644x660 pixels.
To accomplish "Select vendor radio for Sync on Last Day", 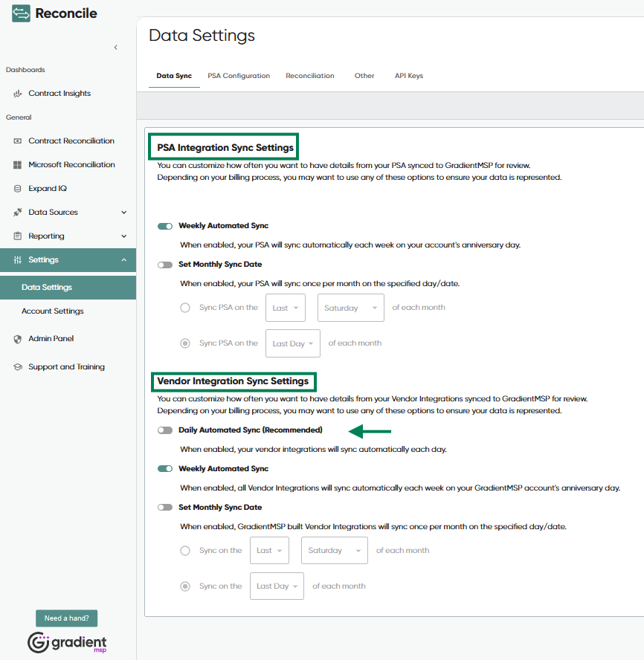I will (x=185, y=586).
